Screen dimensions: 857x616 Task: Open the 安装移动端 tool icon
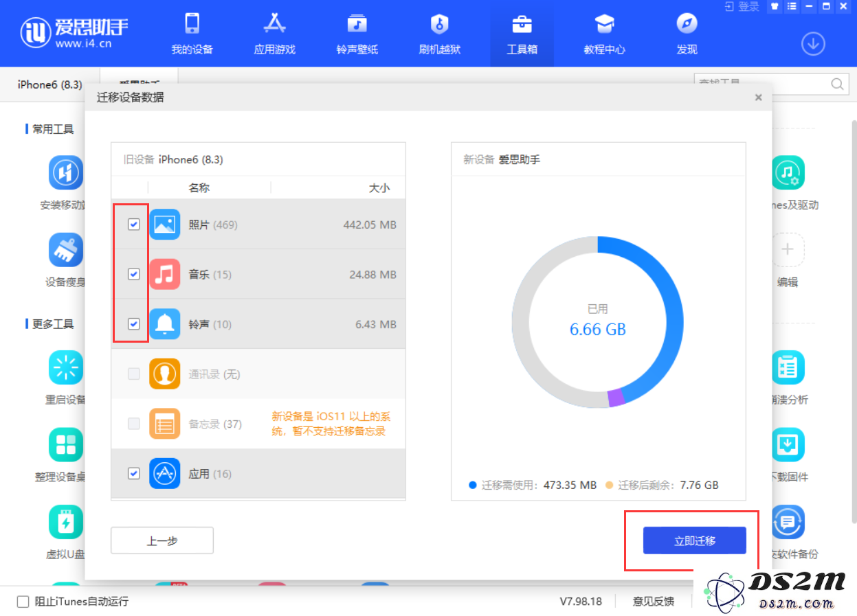point(66,172)
